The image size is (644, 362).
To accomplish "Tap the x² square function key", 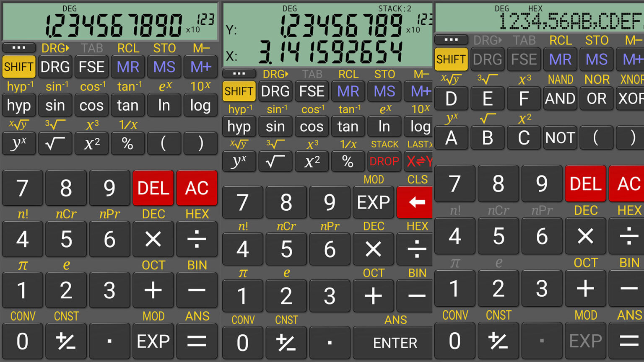I will point(91,143).
